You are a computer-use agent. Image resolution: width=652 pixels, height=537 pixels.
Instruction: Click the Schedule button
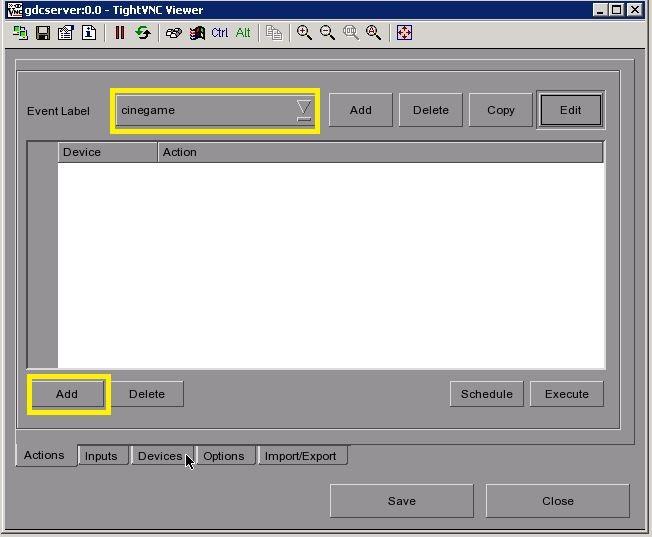point(487,394)
